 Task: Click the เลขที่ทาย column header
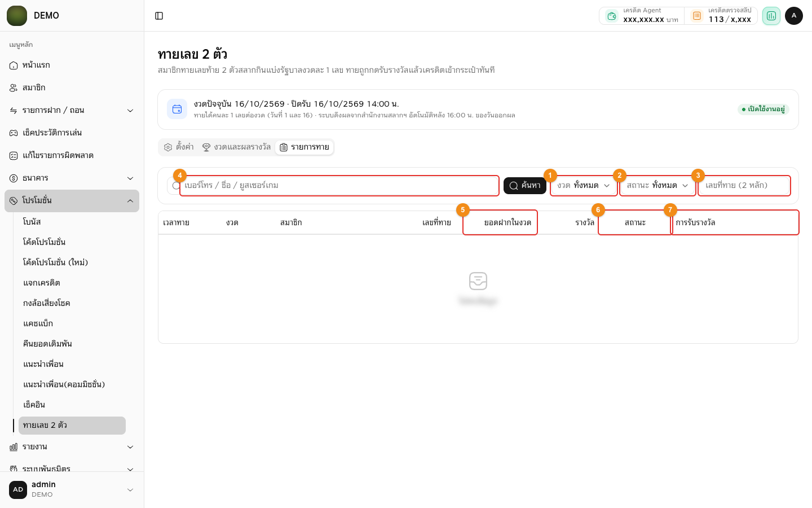point(436,223)
